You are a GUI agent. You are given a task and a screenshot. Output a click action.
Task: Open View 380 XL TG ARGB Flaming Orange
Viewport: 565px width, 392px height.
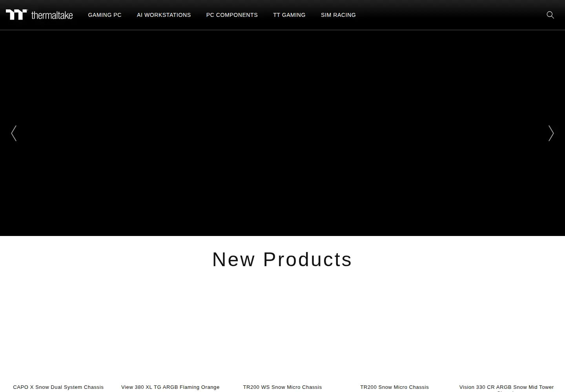pyautogui.click(x=170, y=387)
